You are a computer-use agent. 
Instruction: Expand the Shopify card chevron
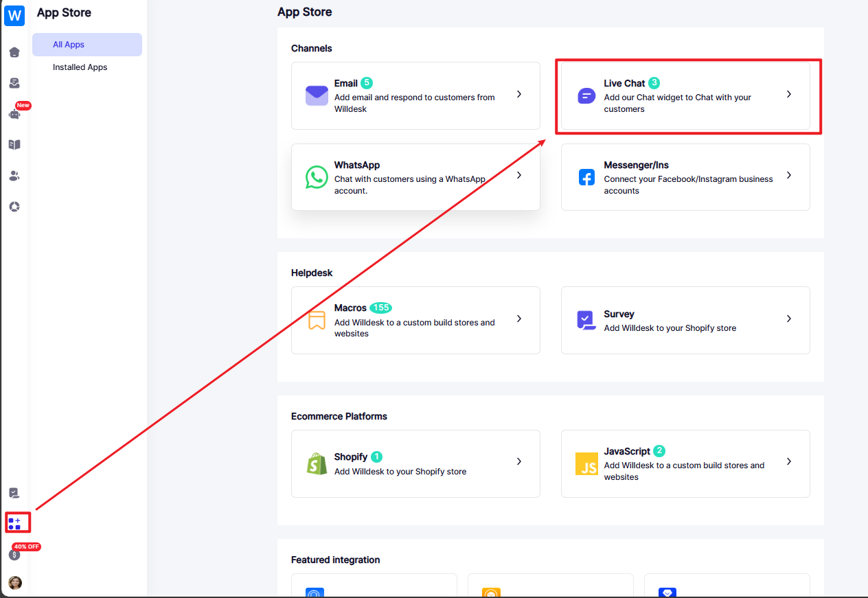click(x=519, y=461)
